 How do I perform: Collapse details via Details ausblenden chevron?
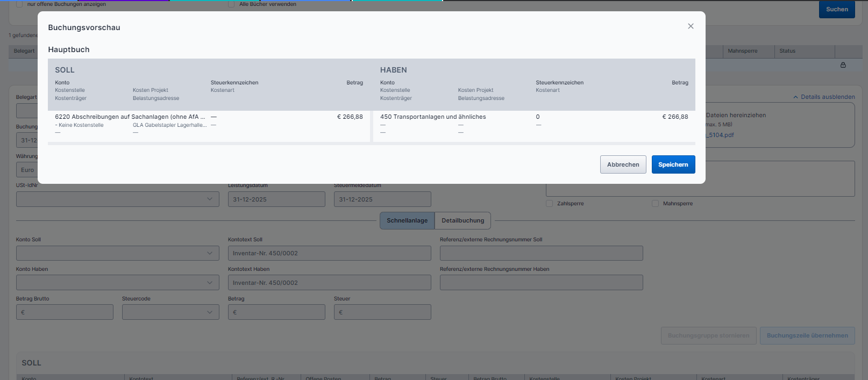point(795,97)
